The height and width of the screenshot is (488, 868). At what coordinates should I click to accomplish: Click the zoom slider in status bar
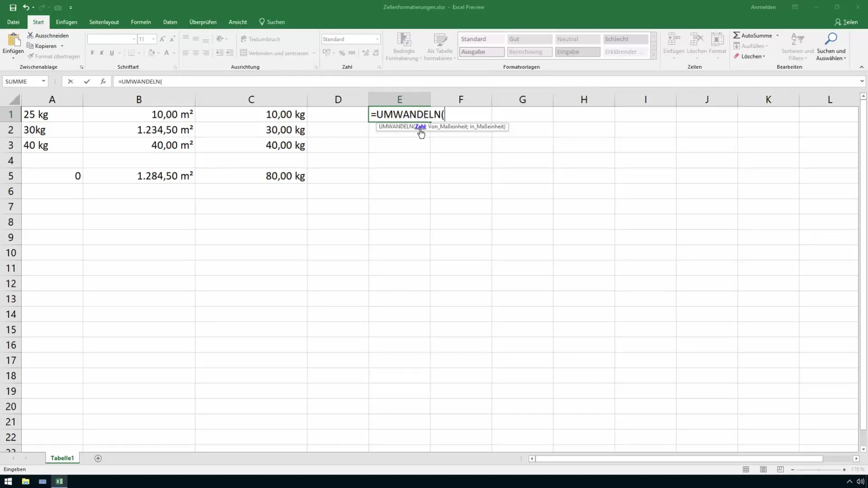pyautogui.click(x=818, y=470)
